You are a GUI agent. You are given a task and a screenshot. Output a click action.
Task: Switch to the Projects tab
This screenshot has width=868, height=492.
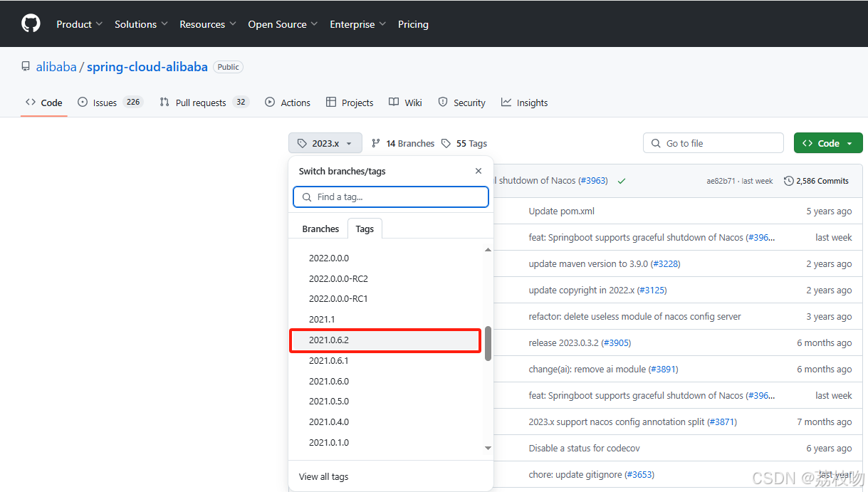[x=350, y=103]
